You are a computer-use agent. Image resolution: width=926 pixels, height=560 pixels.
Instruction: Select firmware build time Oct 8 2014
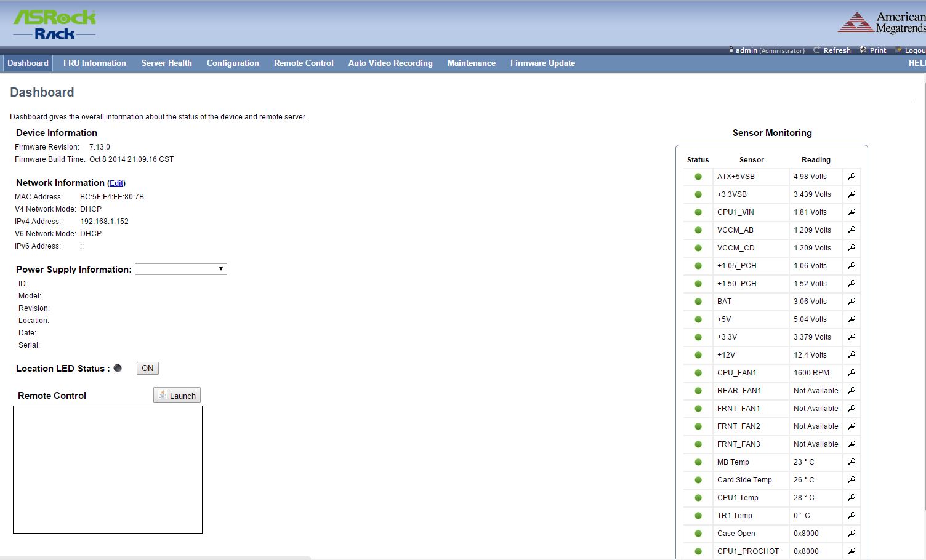tap(131, 159)
